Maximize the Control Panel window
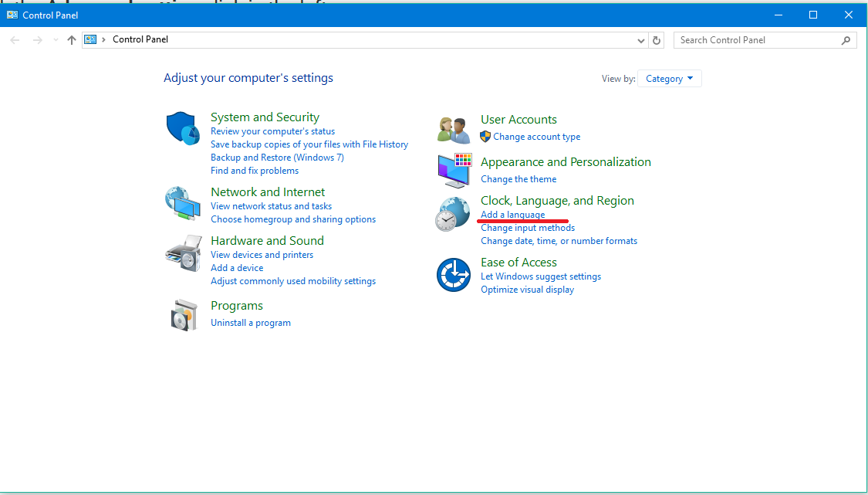This screenshot has width=868, height=495. point(813,15)
